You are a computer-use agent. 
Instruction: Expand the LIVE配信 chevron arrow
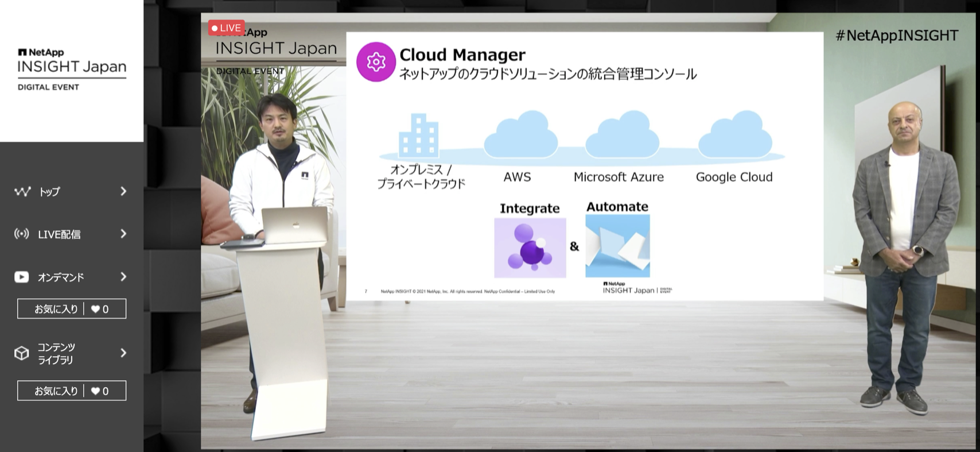click(123, 234)
